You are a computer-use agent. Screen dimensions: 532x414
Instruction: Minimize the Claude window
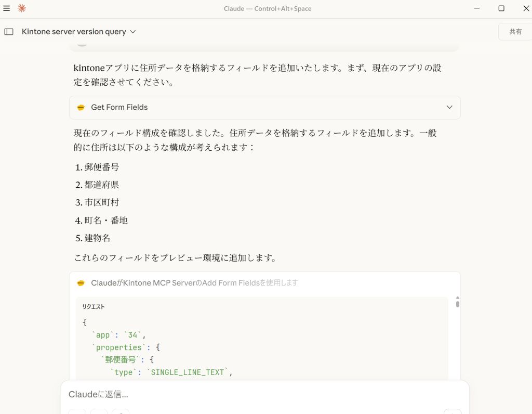477,8
